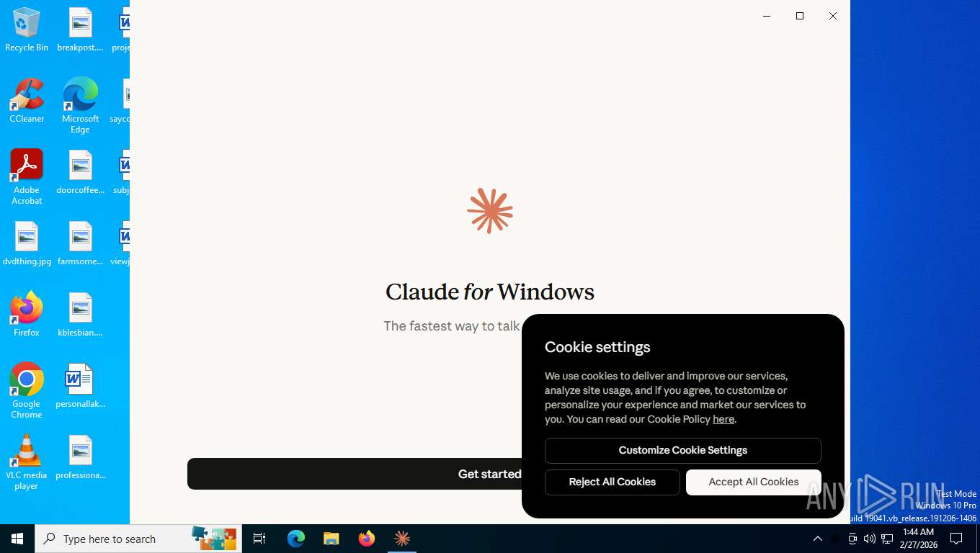
Task: Close the Claude window
Action: (x=833, y=16)
